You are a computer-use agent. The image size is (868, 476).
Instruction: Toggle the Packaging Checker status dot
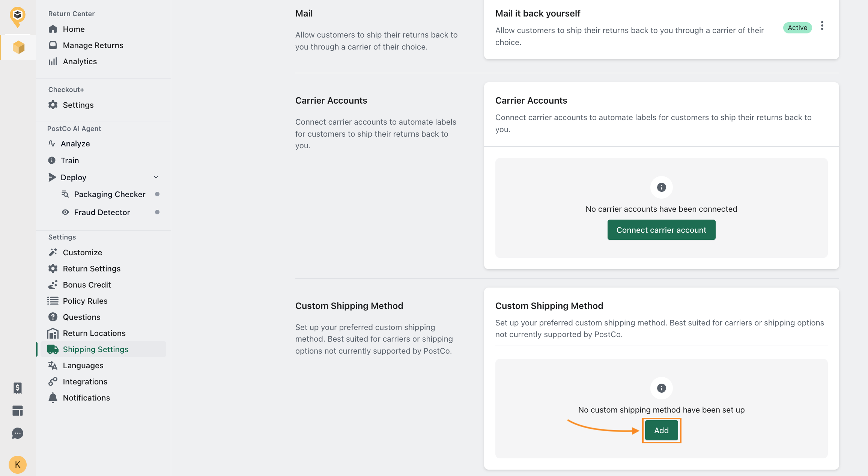click(157, 194)
